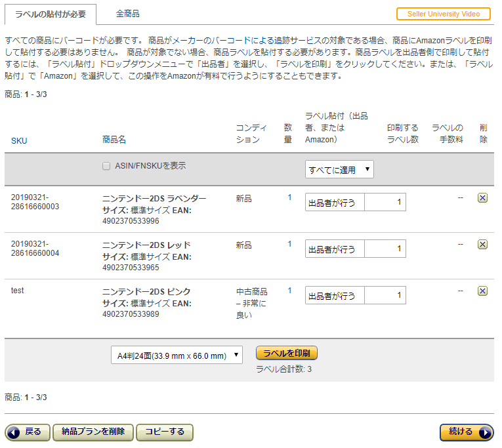Open the A4判24面 label size dropdown
The width and height of the screenshot is (502, 448).
177,356
